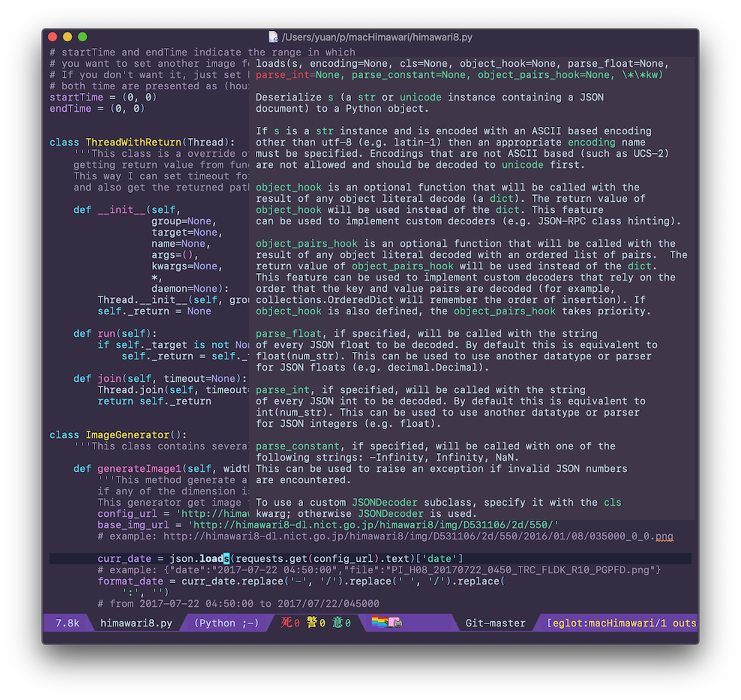Screen dimensions: 741x700
Task: Click the daemon=None parameter
Action: (x=190, y=289)
